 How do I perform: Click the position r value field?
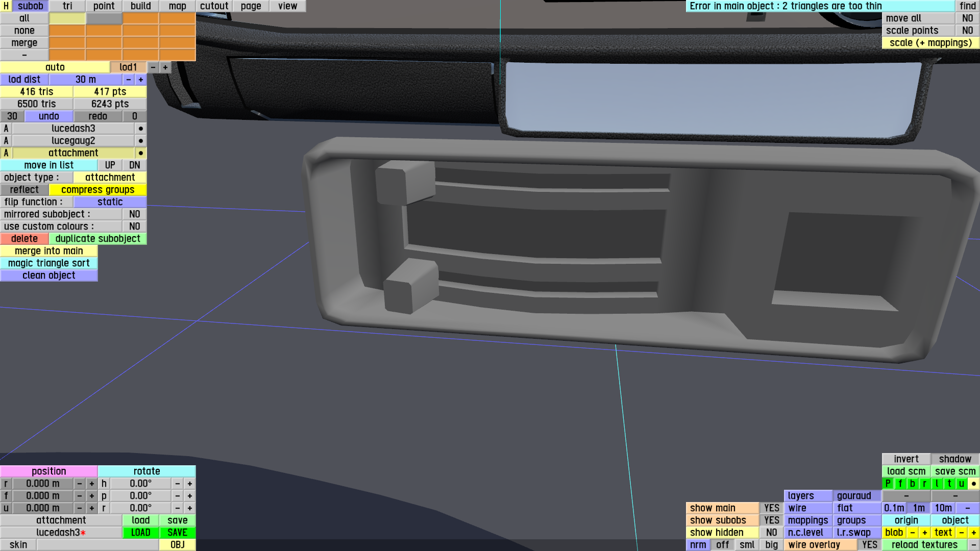pyautogui.click(x=43, y=484)
